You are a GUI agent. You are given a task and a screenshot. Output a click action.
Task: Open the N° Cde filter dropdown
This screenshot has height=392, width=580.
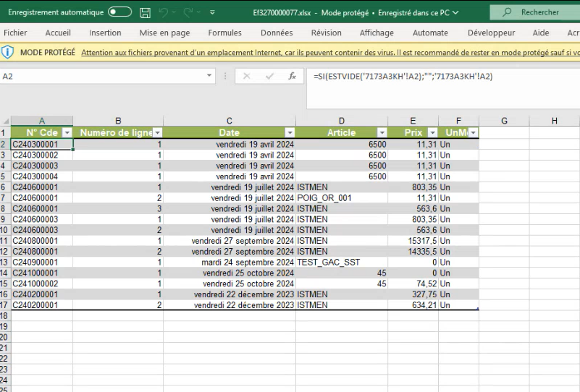point(67,133)
